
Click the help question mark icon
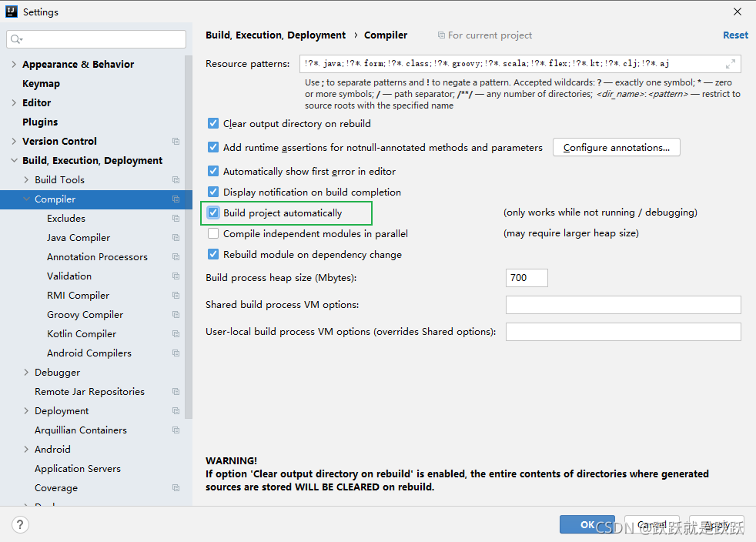coord(20,524)
